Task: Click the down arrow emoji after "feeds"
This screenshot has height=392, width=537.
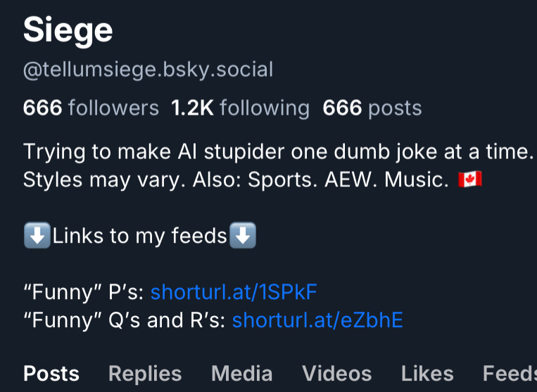Action: (x=244, y=236)
